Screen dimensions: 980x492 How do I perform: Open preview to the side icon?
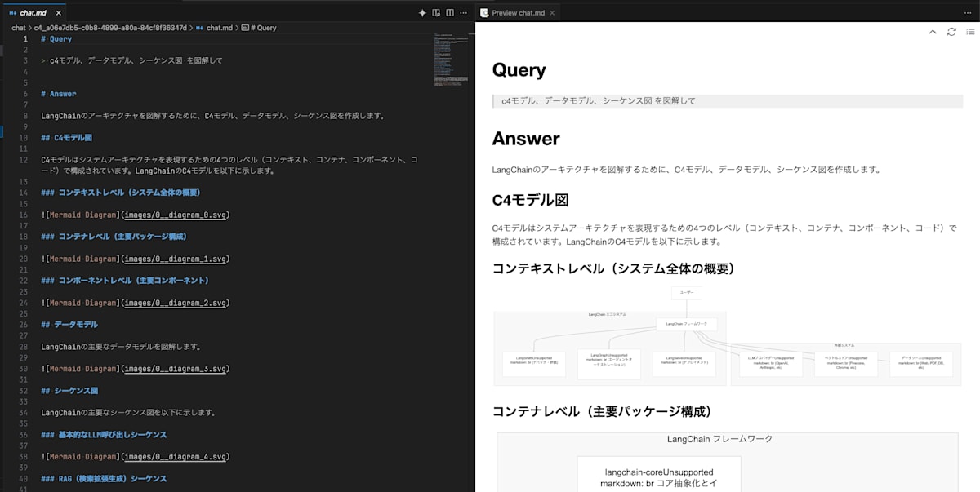436,13
